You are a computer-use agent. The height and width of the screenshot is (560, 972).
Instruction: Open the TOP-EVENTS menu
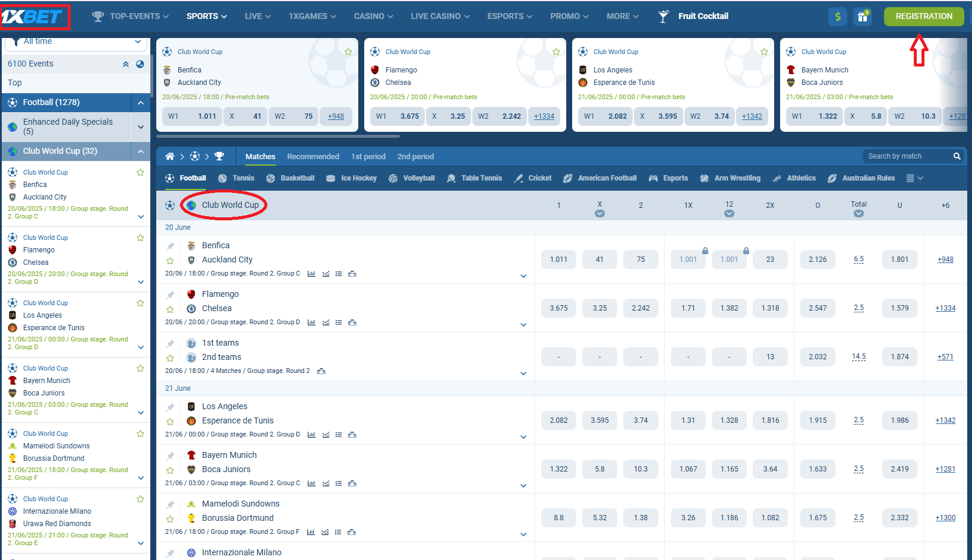tap(131, 16)
